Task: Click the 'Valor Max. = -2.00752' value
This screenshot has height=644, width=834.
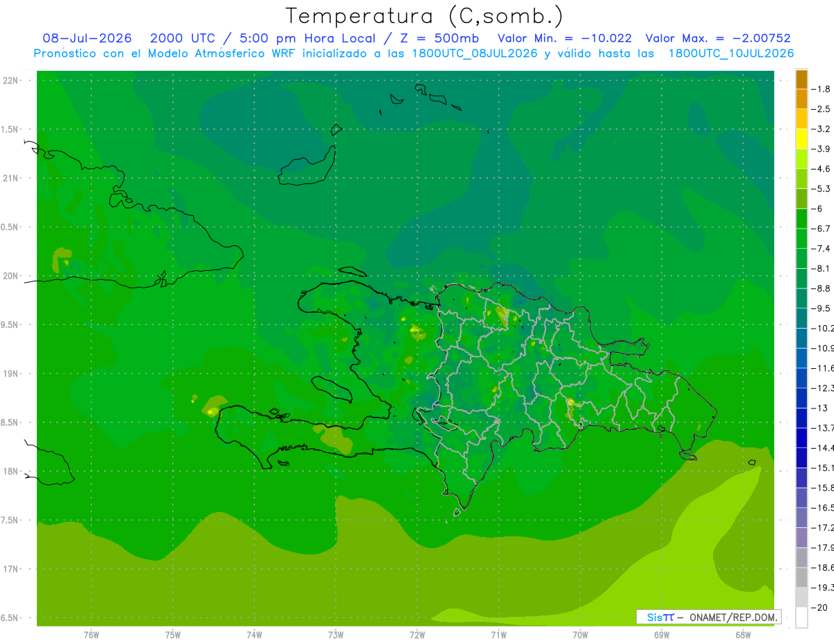Action: coord(718,38)
